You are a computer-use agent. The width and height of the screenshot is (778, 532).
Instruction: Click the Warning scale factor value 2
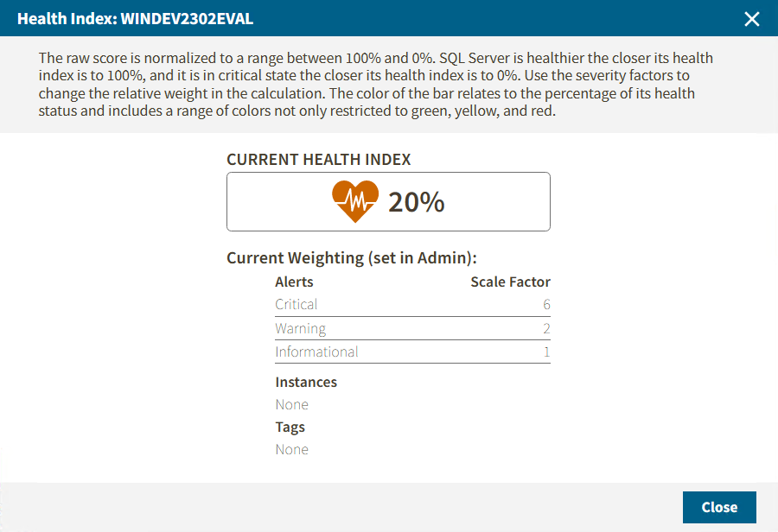[546, 328]
